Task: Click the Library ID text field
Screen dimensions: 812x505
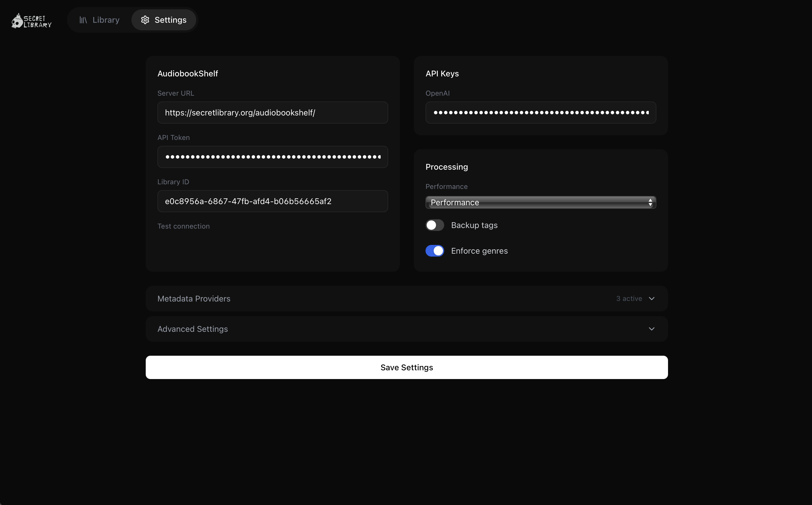Action: [x=273, y=201]
